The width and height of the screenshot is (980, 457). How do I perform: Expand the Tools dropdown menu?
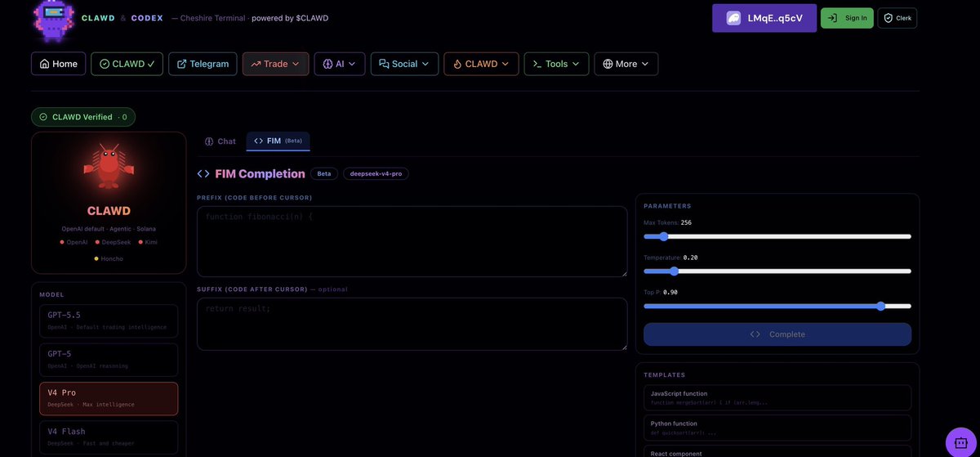pyautogui.click(x=556, y=64)
